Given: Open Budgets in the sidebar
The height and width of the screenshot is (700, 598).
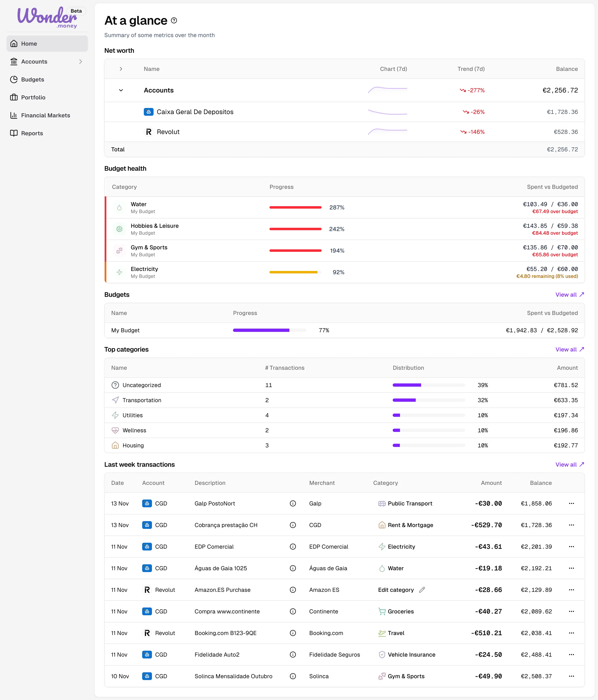Looking at the screenshot, I should pos(32,79).
